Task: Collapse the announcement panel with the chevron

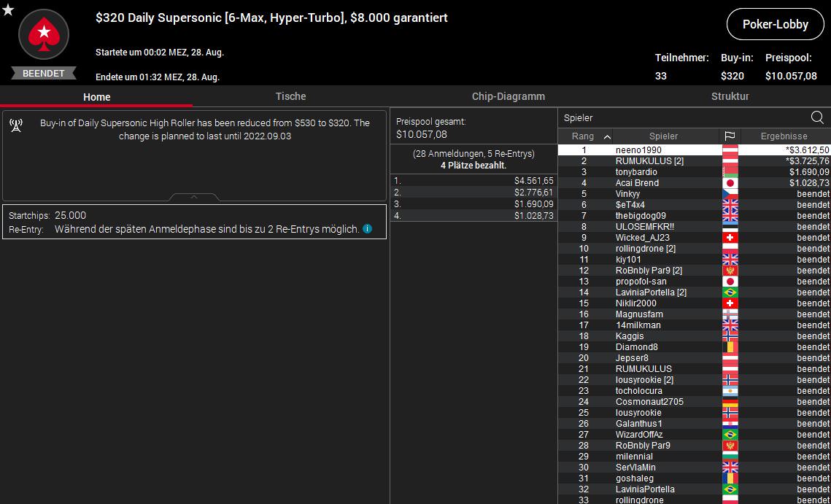Action: tap(194, 197)
